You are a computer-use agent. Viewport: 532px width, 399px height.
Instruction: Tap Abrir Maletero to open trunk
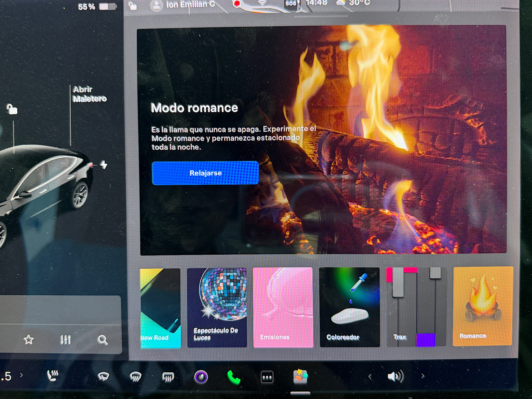pyautogui.click(x=89, y=94)
